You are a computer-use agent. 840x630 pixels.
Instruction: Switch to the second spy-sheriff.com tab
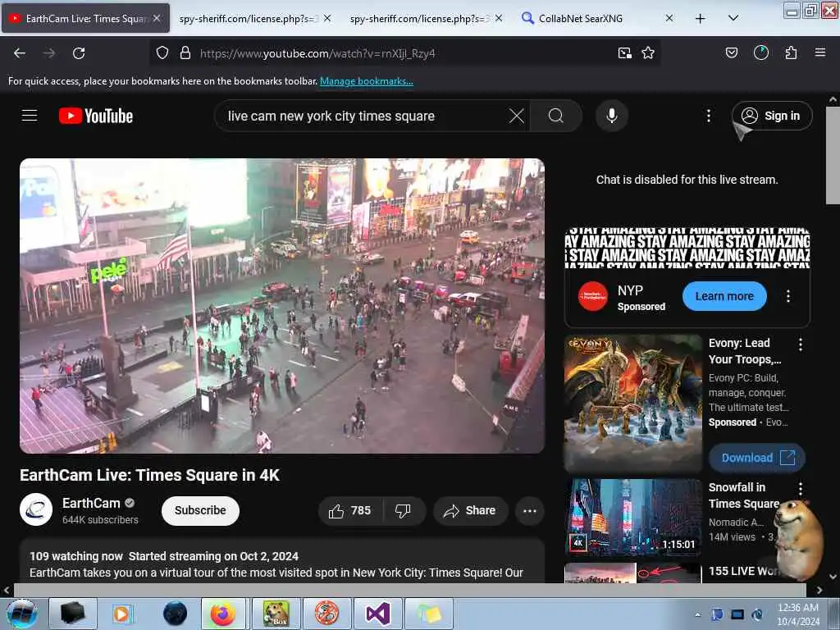[419, 19]
